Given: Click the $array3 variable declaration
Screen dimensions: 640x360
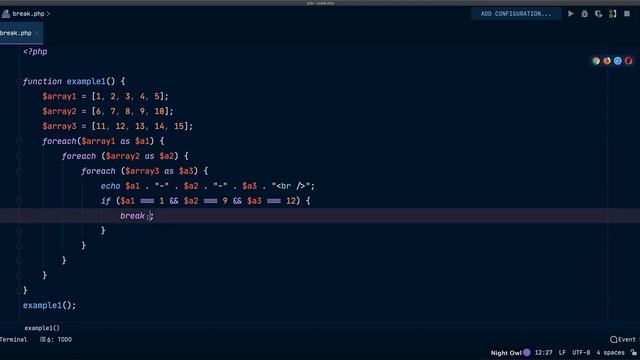Looking at the screenshot, I should pyautogui.click(x=59, y=126).
